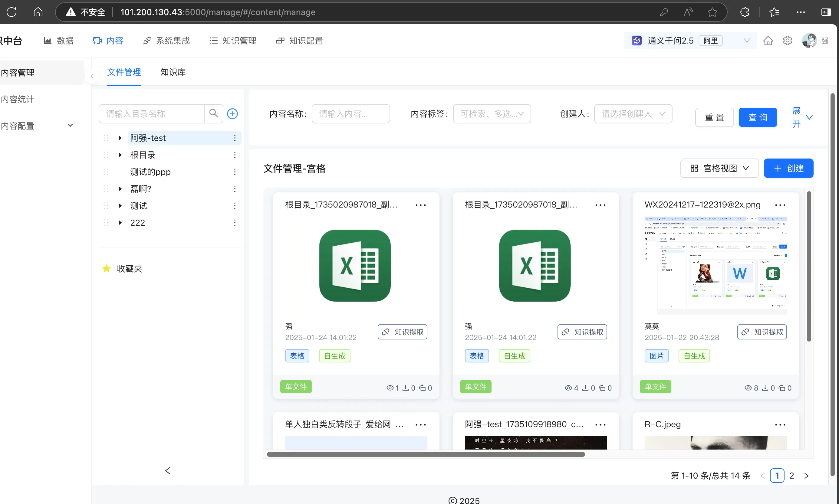
Task: Focus the 请输入目录名称 directory search field
Action: (x=152, y=114)
